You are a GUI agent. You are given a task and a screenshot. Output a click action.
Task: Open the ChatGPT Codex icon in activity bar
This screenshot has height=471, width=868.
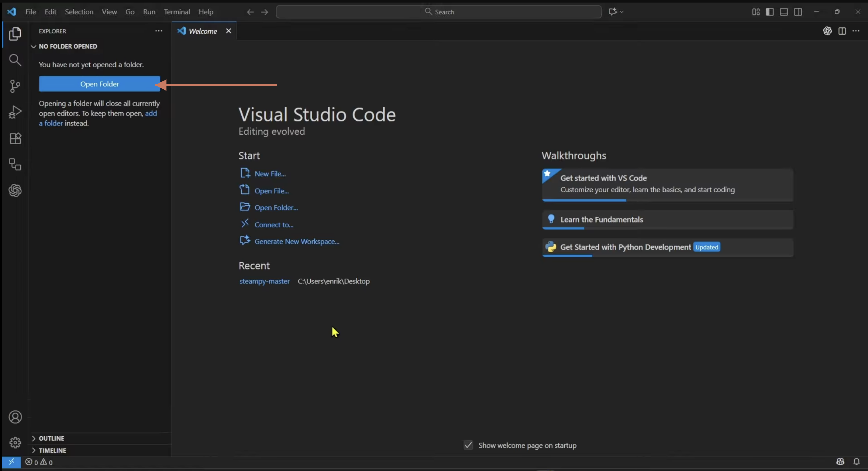(15, 190)
